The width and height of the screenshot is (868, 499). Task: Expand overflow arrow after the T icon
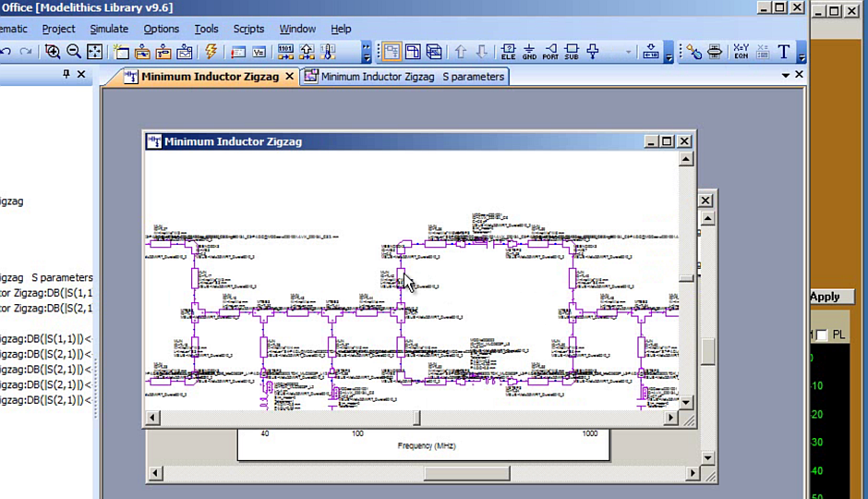pos(801,52)
